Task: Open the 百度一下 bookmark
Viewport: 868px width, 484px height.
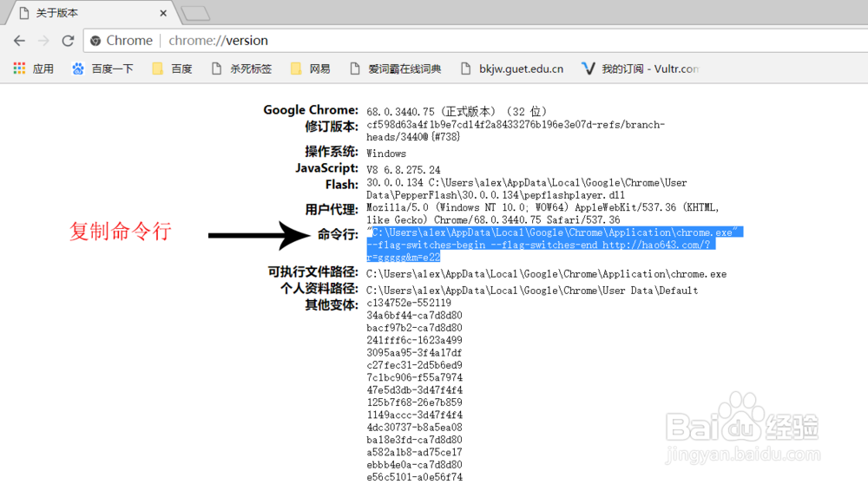Action: (x=102, y=69)
